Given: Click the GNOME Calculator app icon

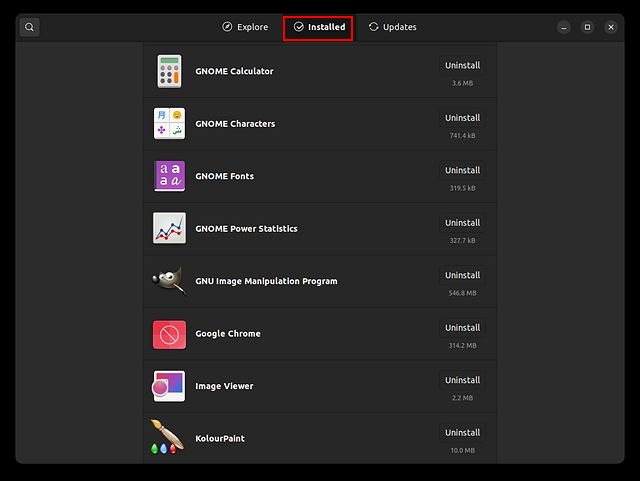Looking at the screenshot, I should (x=169, y=71).
